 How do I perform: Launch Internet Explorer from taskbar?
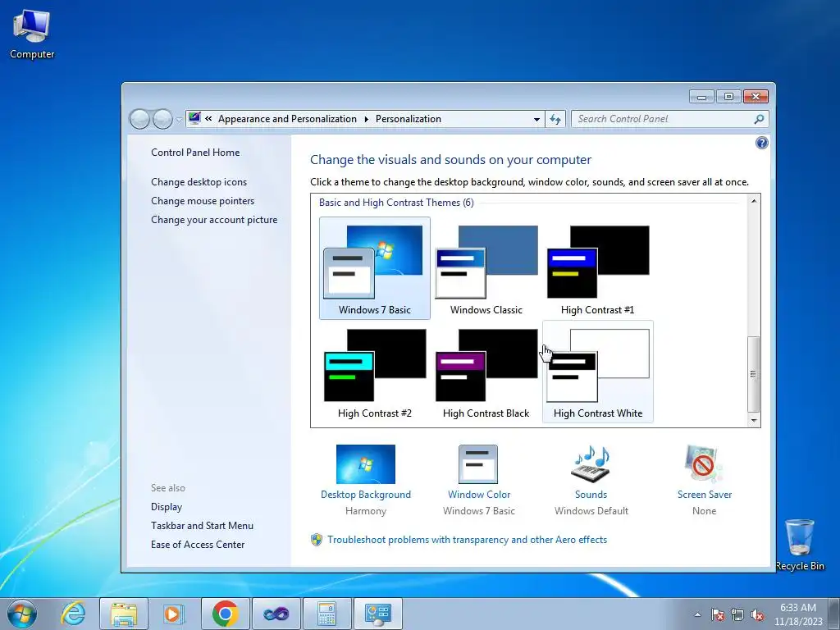73,614
